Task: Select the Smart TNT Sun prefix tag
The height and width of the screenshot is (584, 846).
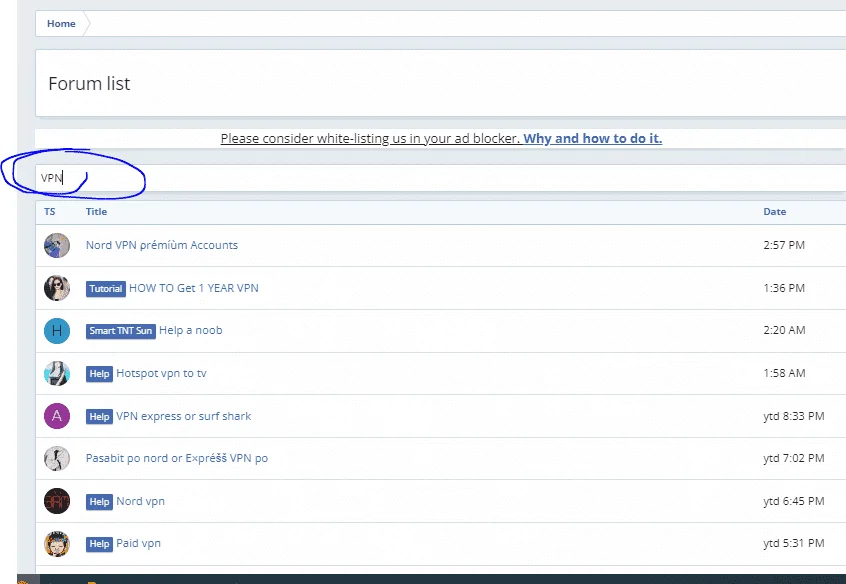Action: (x=121, y=331)
